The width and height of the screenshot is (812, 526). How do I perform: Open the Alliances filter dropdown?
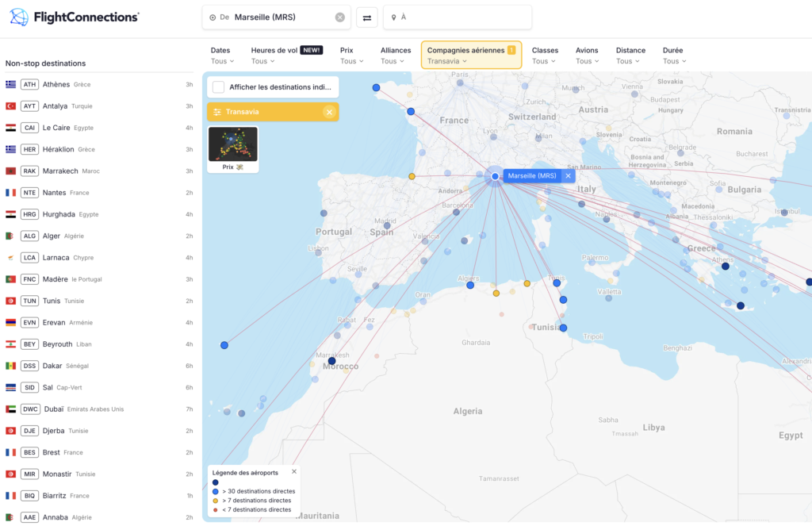[396, 56]
